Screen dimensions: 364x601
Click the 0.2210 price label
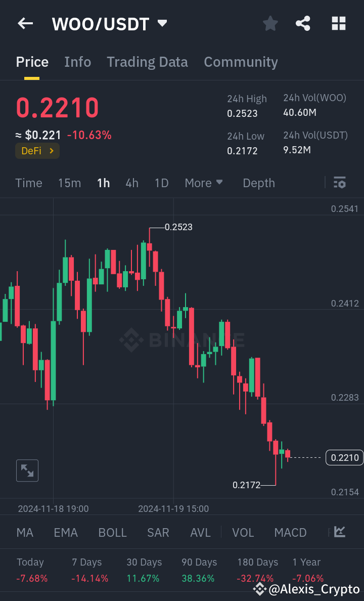[x=344, y=457]
